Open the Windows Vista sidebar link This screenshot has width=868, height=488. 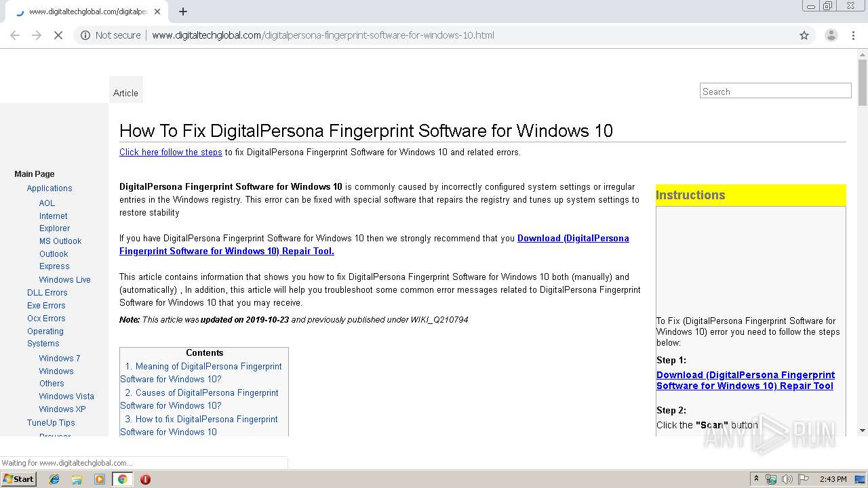tap(66, 396)
